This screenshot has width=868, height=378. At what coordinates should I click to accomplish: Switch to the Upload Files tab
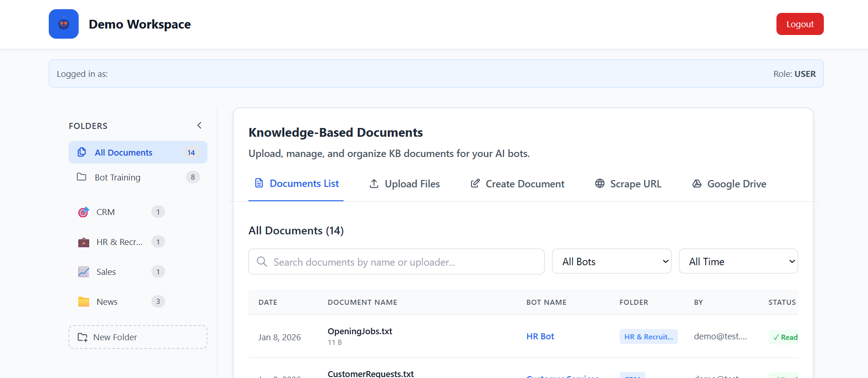pos(404,184)
